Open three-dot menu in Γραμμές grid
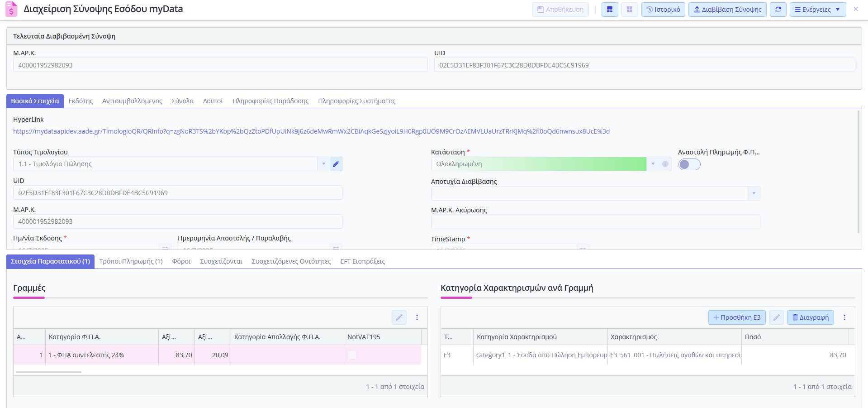 (417, 317)
